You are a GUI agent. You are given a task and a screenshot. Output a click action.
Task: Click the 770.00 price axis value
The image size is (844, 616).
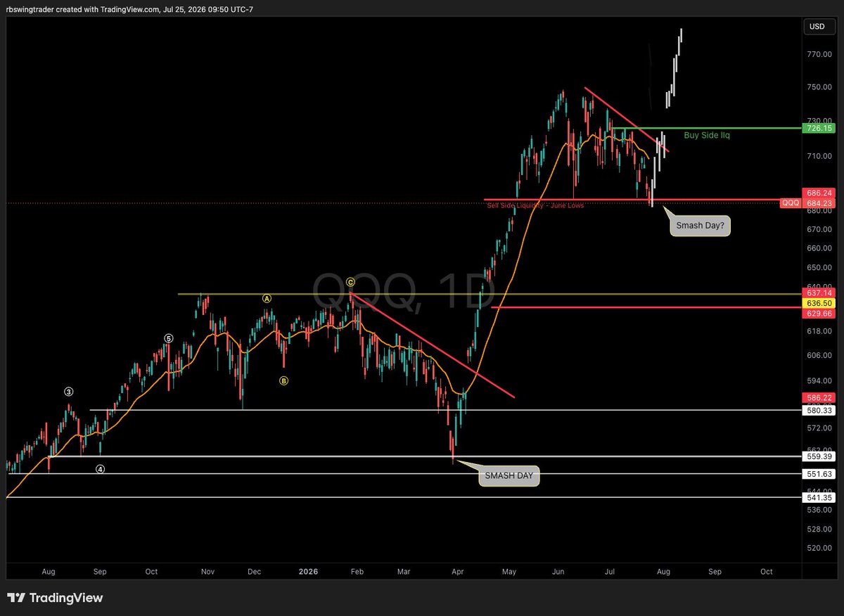(819, 54)
